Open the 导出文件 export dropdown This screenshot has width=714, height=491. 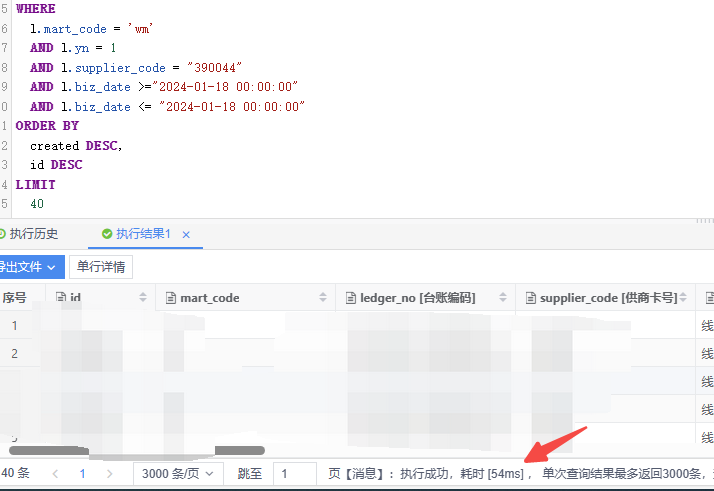point(31,267)
